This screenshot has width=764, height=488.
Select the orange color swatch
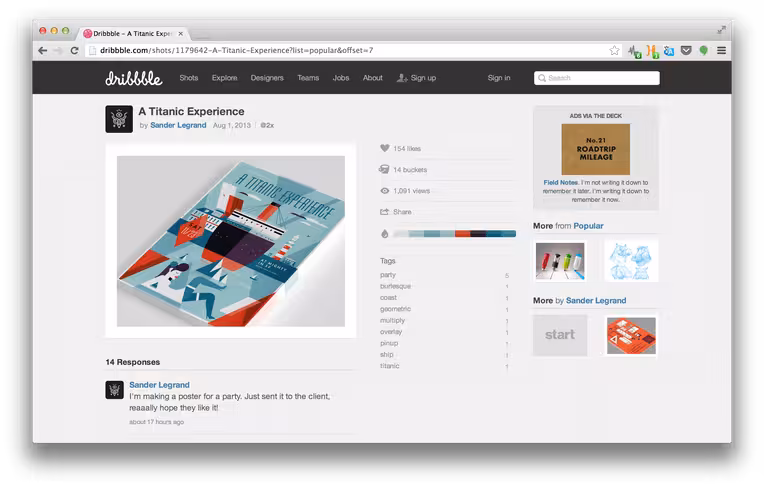click(x=462, y=234)
